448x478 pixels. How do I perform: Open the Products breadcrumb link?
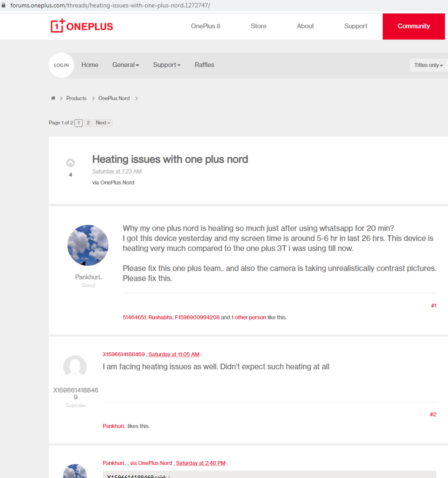pos(76,98)
